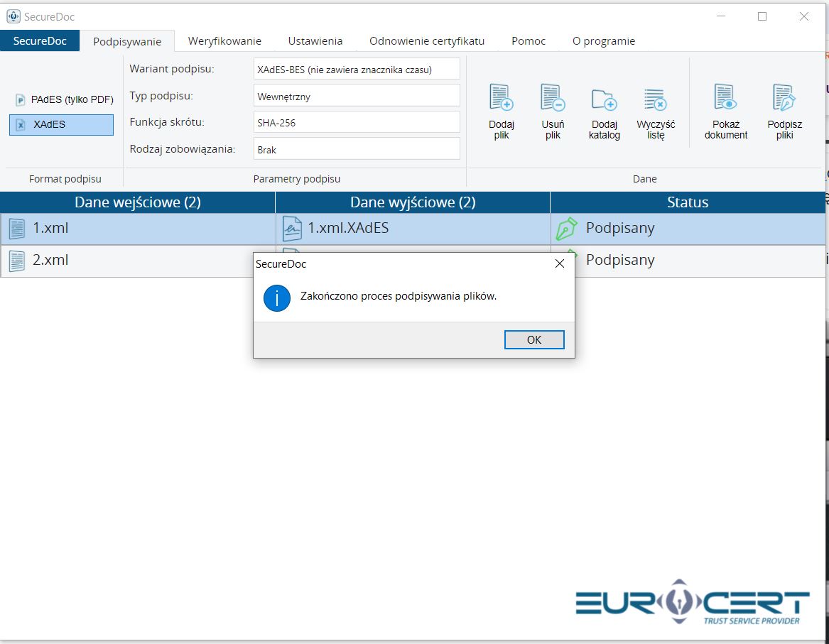Open the Funkcja skrótu dropdown
The width and height of the screenshot is (829, 644).
click(x=357, y=122)
